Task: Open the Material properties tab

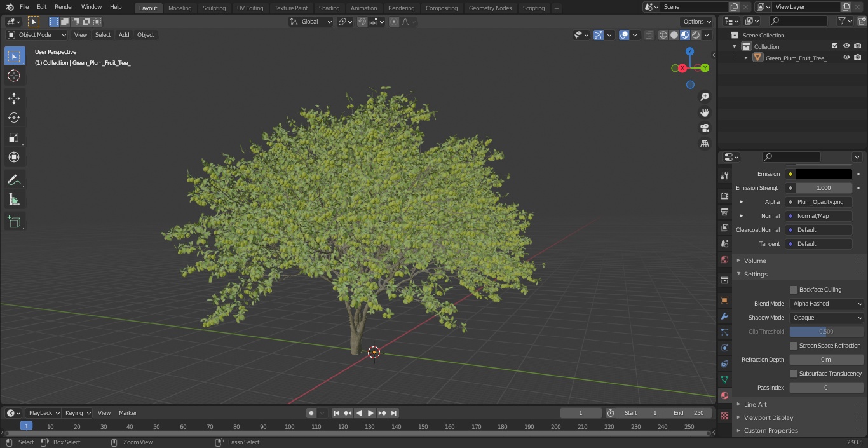Action: (x=724, y=395)
